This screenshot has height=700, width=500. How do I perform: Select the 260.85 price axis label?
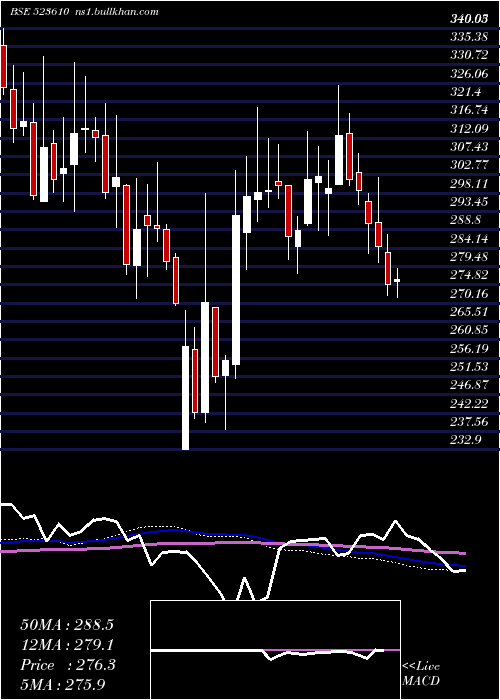point(467,330)
